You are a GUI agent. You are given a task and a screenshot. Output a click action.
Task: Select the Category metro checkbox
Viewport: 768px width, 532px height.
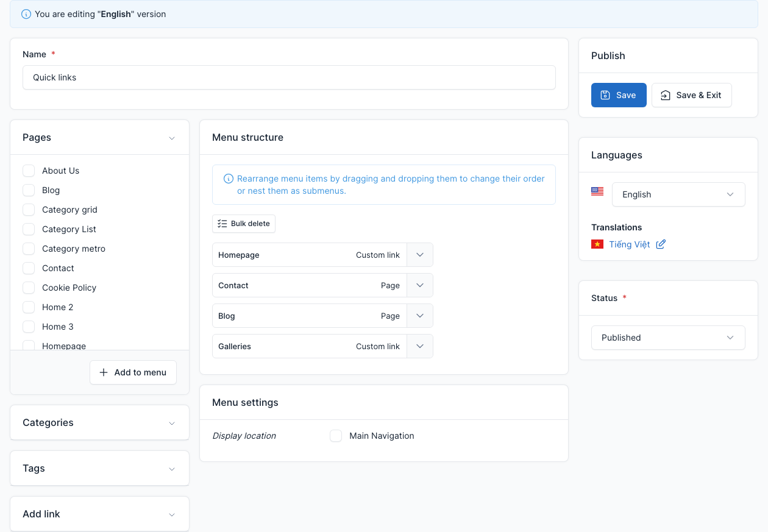click(29, 249)
